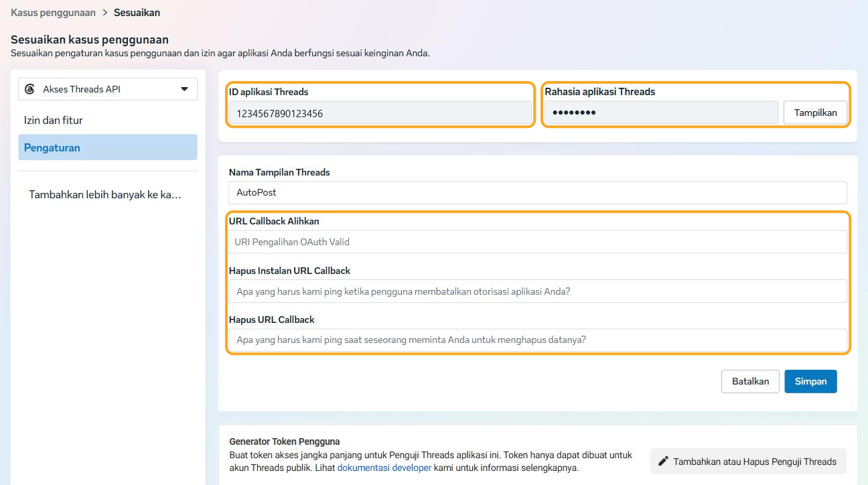Focus the Hapus URL Callback input

pyautogui.click(x=538, y=340)
